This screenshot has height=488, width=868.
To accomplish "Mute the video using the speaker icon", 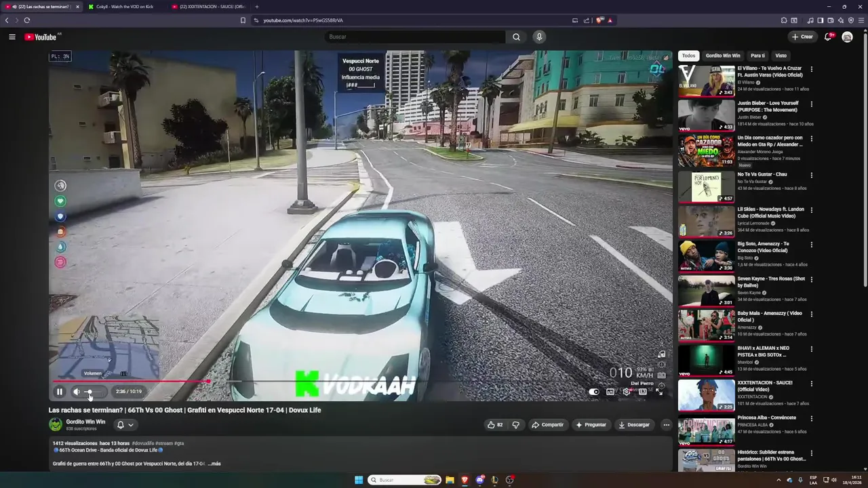I will [76, 392].
